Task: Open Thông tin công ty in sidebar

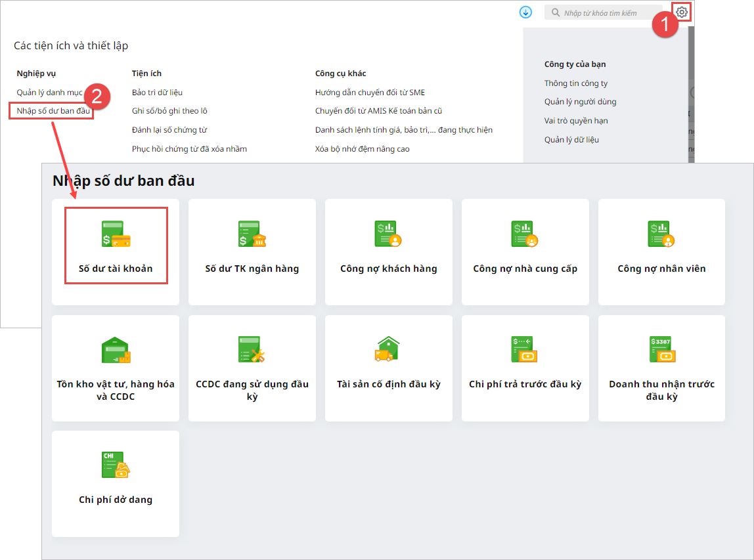Action: coord(576,83)
